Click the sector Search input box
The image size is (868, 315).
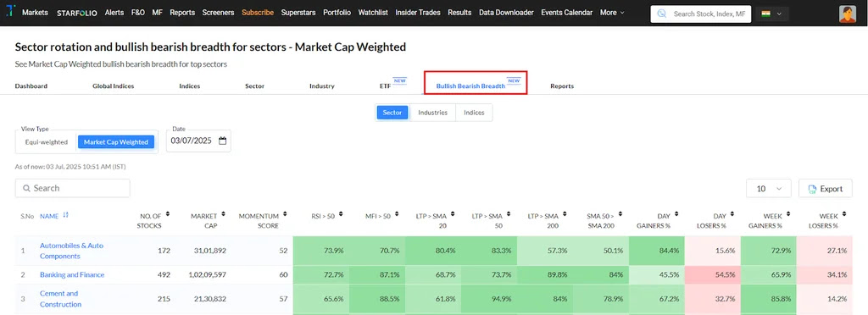(73, 188)
